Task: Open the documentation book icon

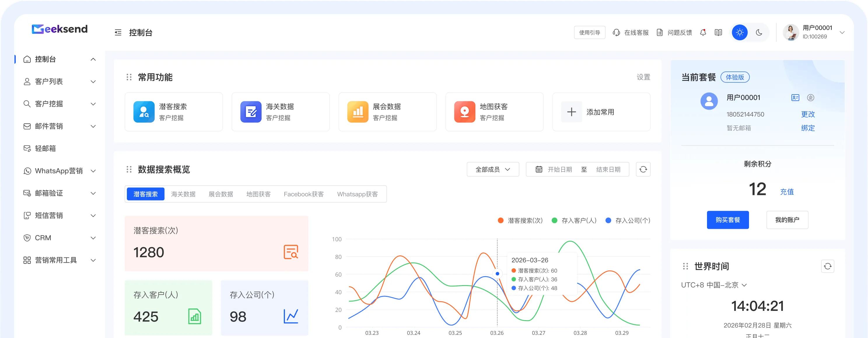Action: 718,32
